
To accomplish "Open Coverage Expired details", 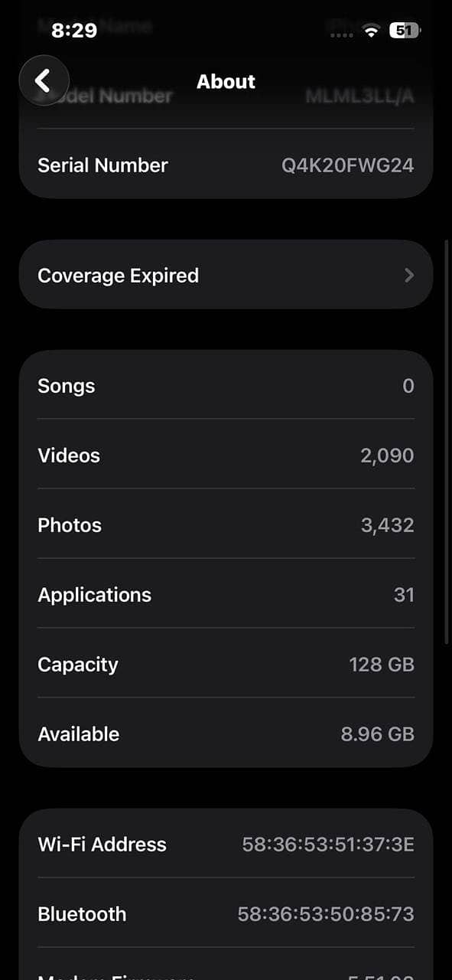I will (226, 275).
